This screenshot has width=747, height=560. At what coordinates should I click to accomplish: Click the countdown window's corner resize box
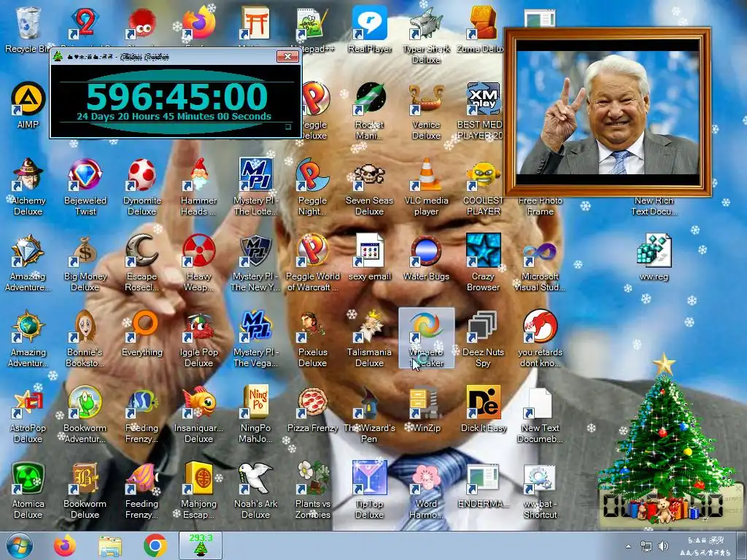point(287,127)
